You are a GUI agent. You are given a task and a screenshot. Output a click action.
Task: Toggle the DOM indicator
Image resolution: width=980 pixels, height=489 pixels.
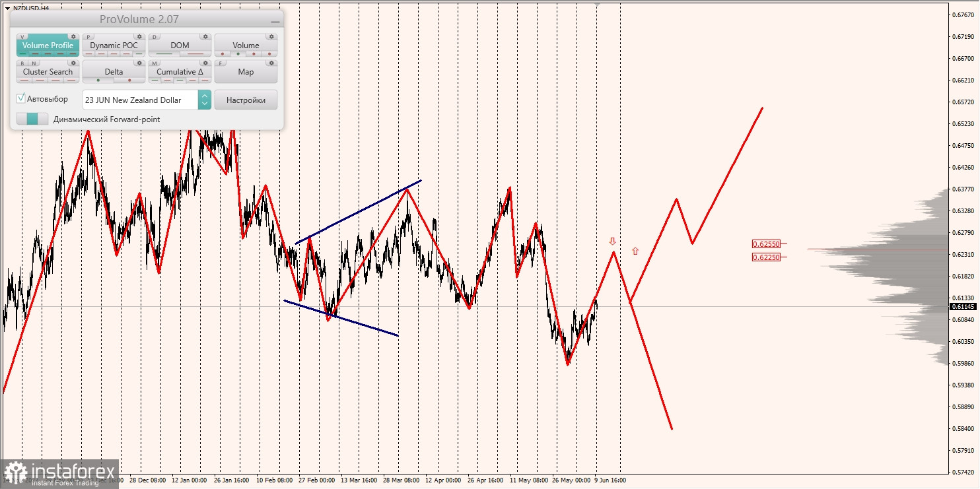[180, 46]
